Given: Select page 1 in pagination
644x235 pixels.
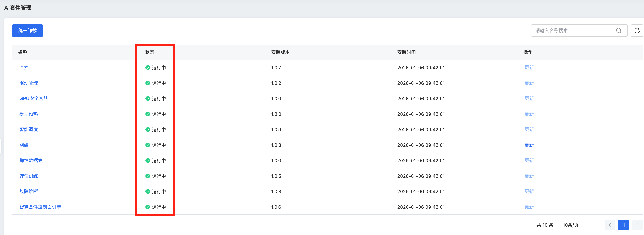Looking at the screenshot, I should pos(624,225).
